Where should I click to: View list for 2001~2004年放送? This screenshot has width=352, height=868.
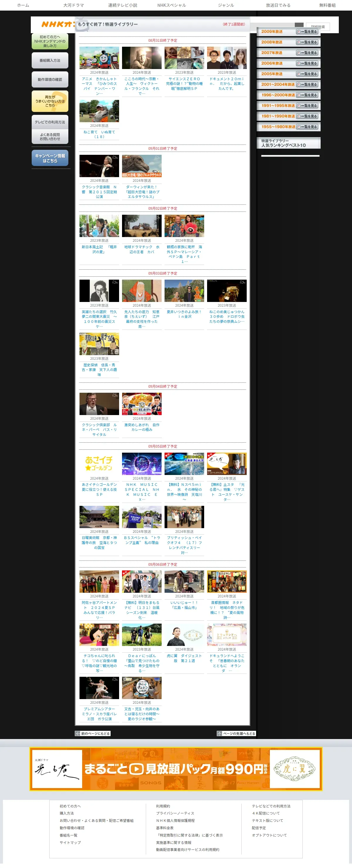click(x=307, y=85)
